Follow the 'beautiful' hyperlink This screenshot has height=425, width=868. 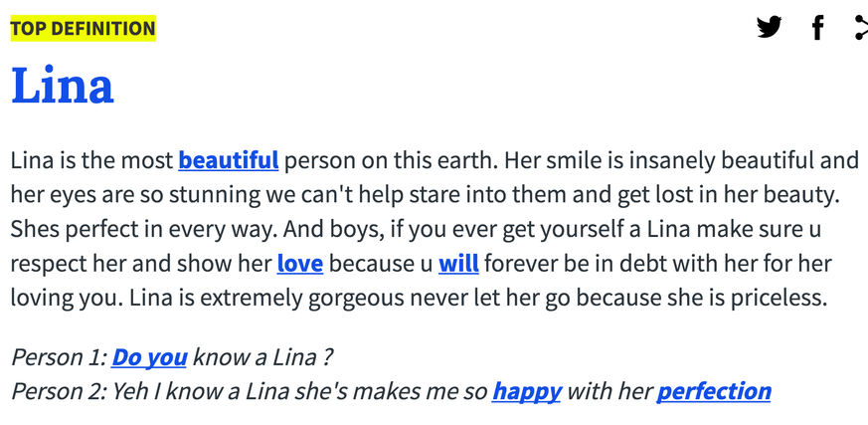point(229,159)
